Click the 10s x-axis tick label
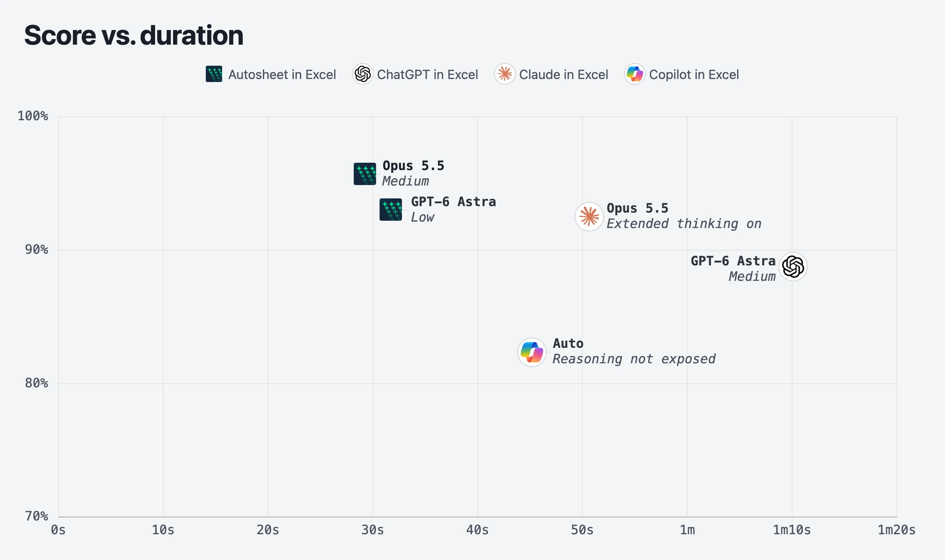The image size is (945, 560). (x=163, y=530)
